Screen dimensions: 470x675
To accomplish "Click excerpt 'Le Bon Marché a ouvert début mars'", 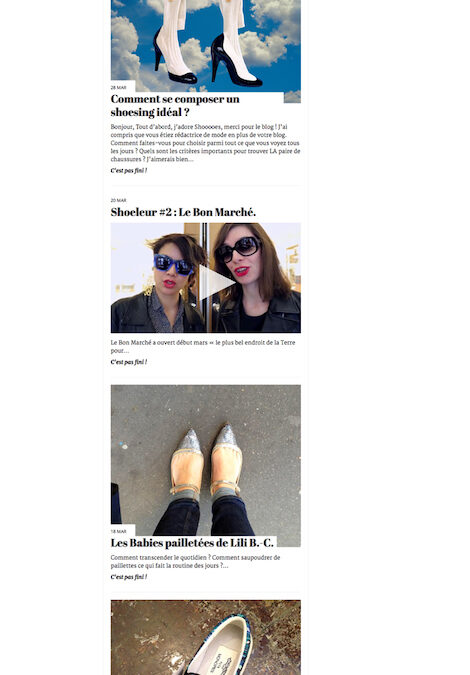I will (x=203, y=347).
